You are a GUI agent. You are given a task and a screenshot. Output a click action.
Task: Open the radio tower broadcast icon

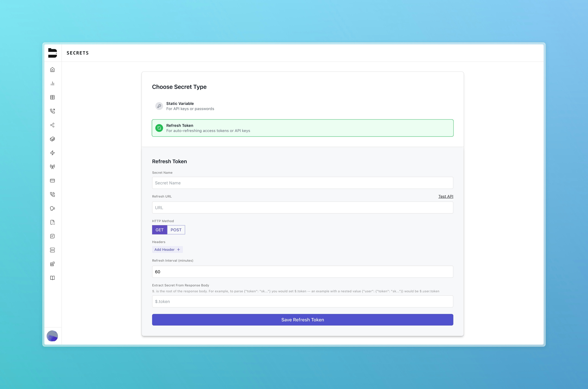pyautogui.click(x=52, y=167)
